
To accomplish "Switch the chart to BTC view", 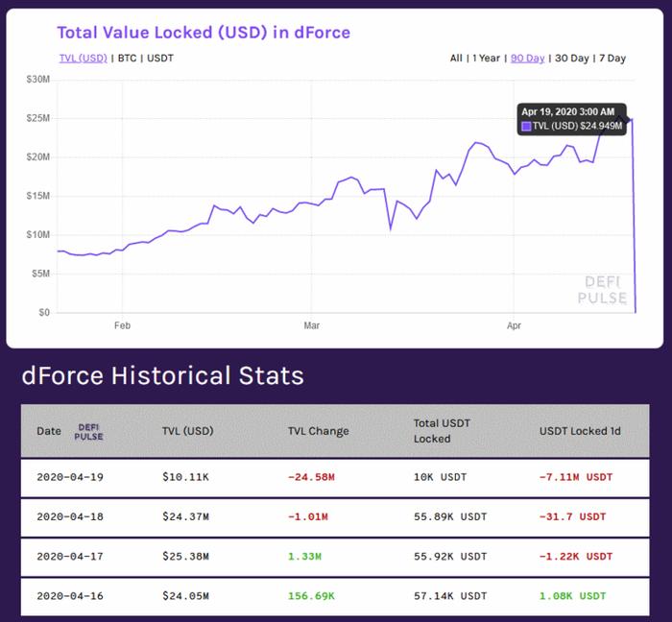I will [128, 58].
